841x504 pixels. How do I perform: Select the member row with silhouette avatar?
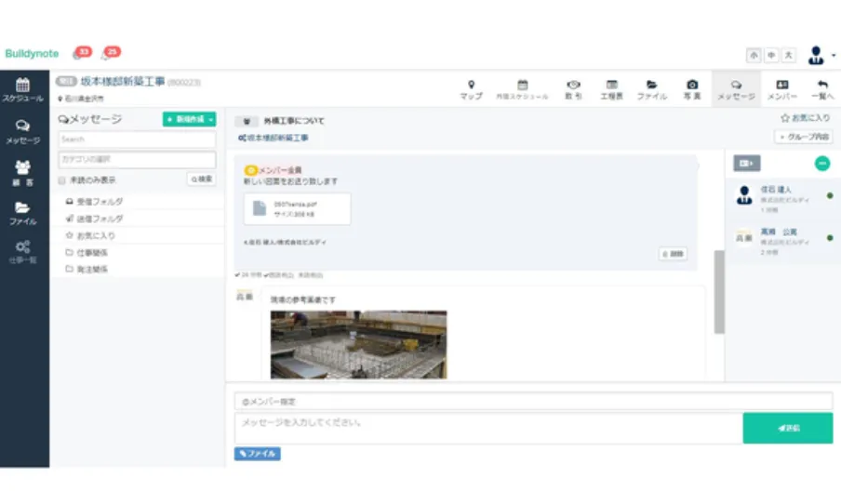(782, 198)
